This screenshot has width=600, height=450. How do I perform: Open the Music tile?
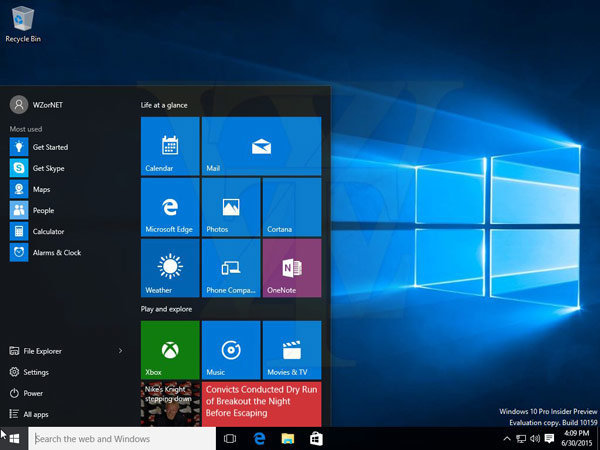[x=231, y=349]
